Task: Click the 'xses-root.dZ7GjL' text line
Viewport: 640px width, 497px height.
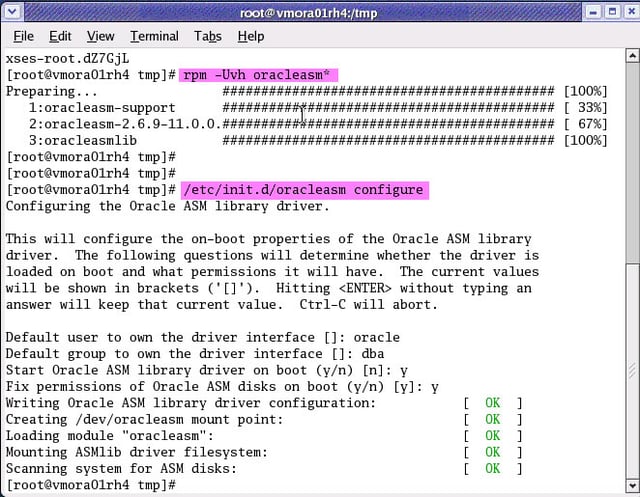Action: (x=67, y=59)
